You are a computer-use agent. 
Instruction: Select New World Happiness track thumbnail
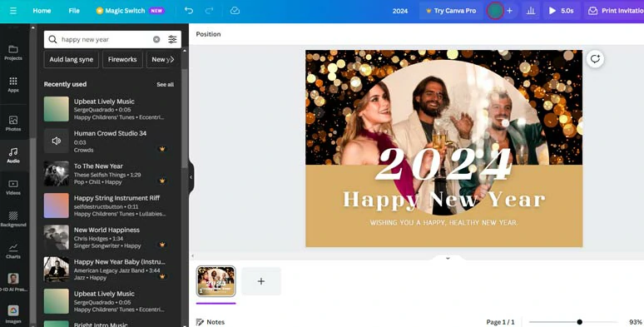click(x=57, y=237)
